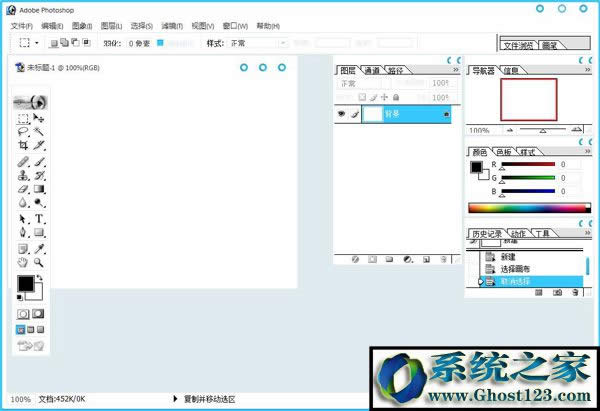This screenshot has width=600, height=411.
Task: Select the Crop tool
Action: [23, 145]
